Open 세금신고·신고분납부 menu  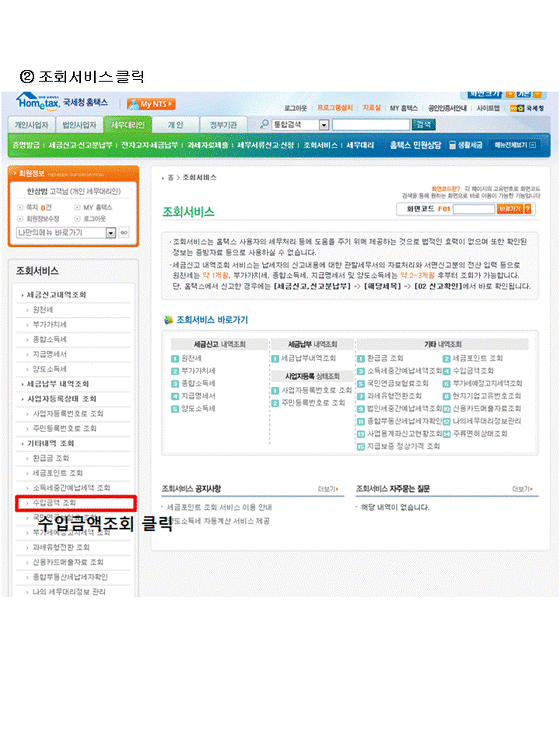coord(80,145)
